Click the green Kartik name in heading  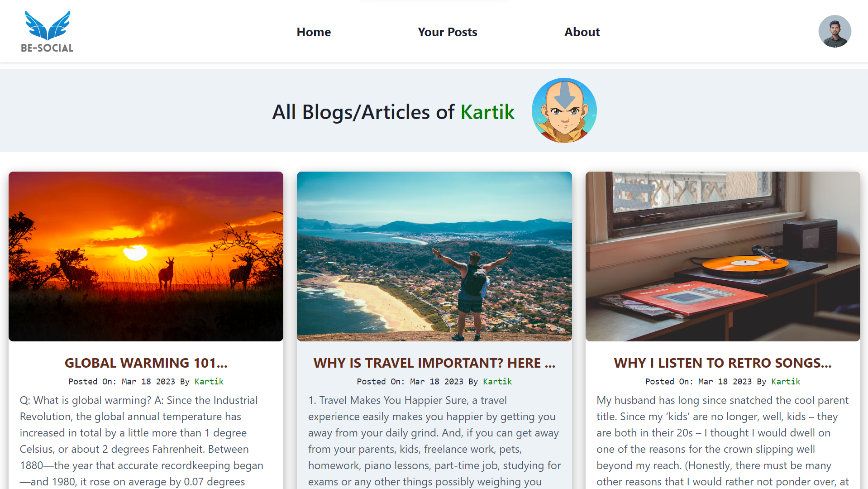click(x=487, y=112)
